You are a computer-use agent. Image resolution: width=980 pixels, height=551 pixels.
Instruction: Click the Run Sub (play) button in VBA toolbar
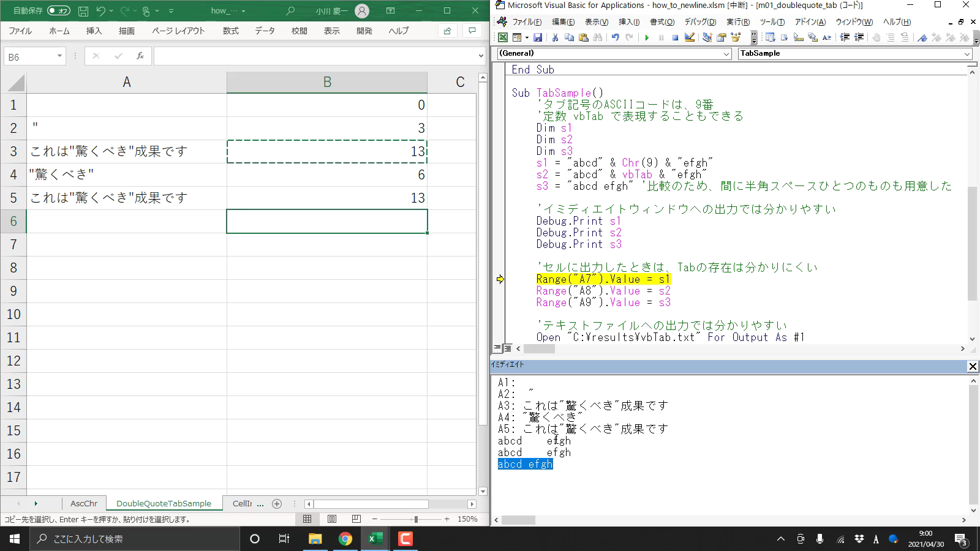(x=646, y=38)
